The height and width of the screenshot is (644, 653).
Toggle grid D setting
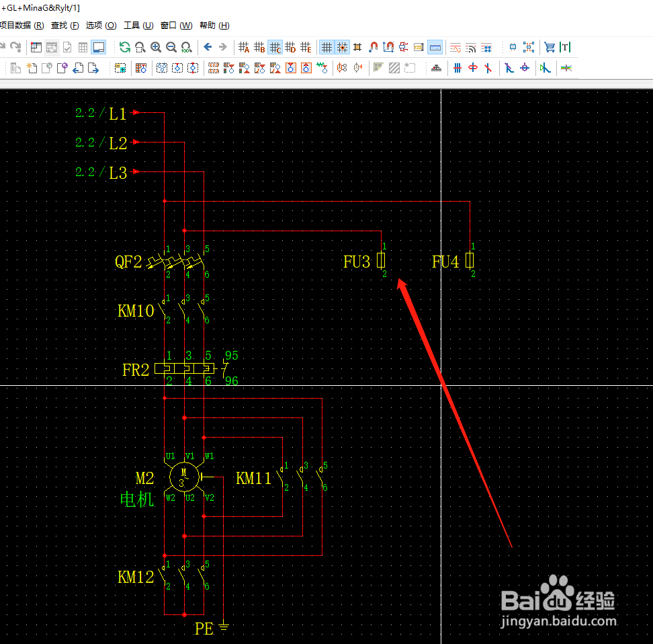(x=290, y=47)
